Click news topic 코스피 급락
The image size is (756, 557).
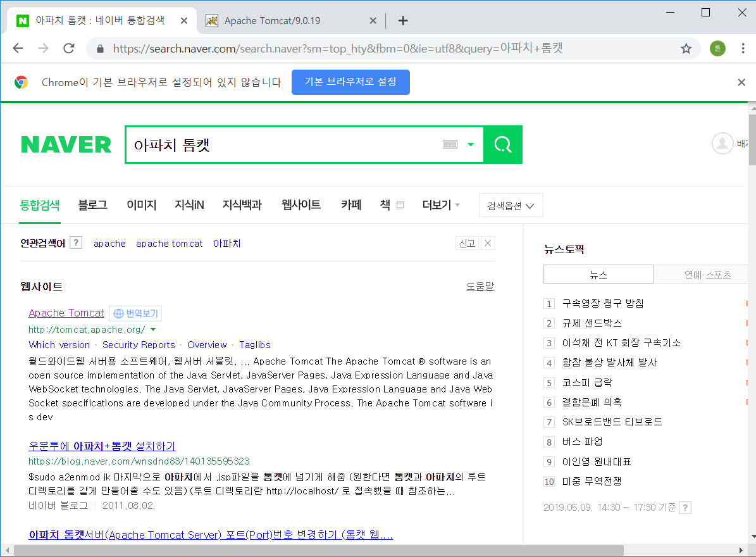point(586,382)
